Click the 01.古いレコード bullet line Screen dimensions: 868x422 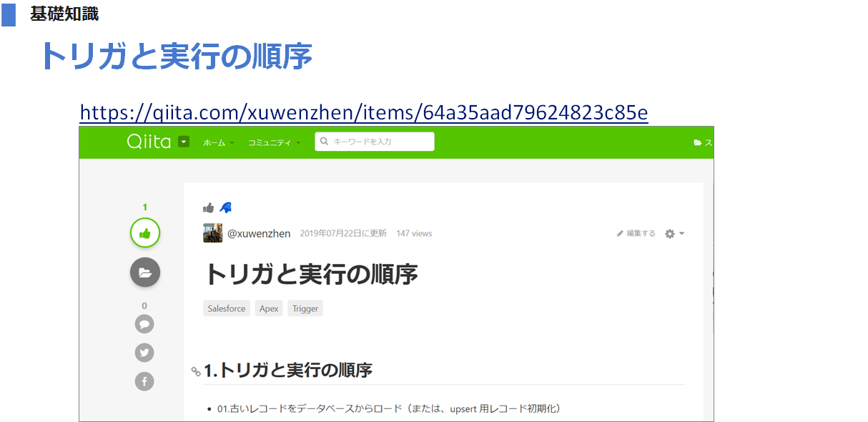(x=389, y=408)
